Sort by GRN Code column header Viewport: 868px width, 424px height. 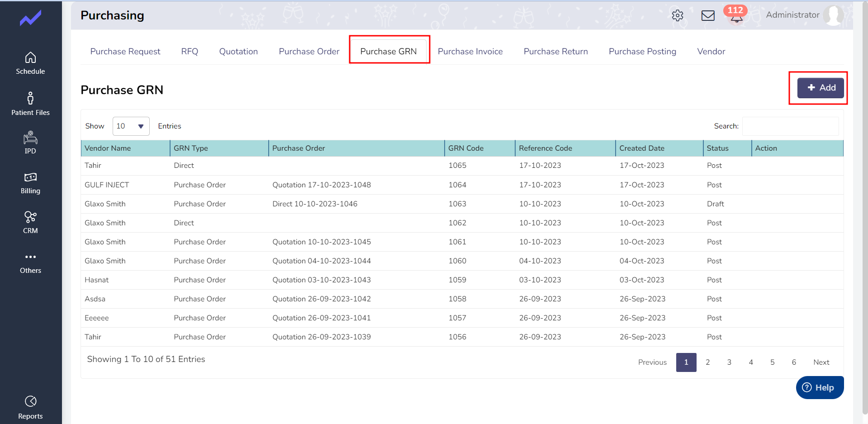coord(479,148)
